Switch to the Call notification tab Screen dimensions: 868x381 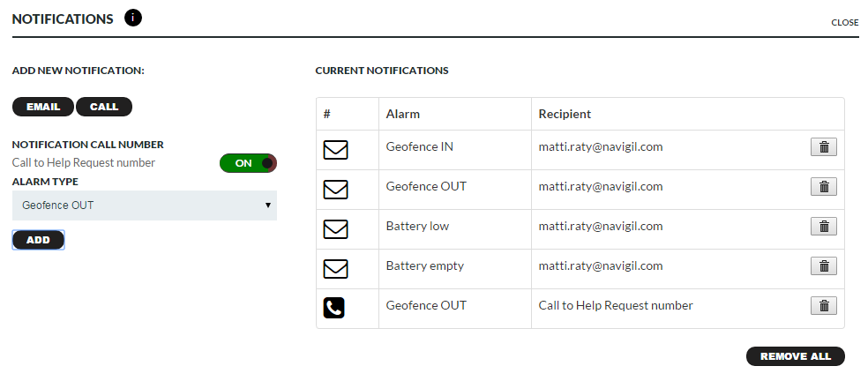[104, 107]
